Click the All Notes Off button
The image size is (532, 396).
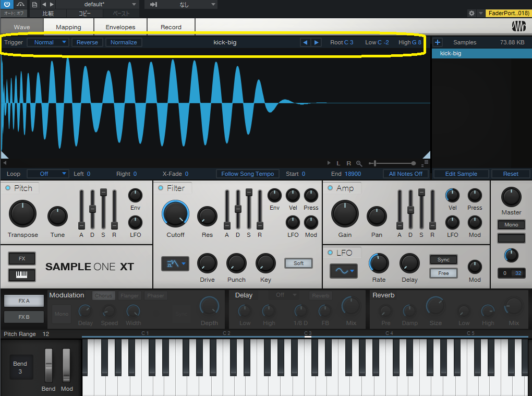[405, 174]
